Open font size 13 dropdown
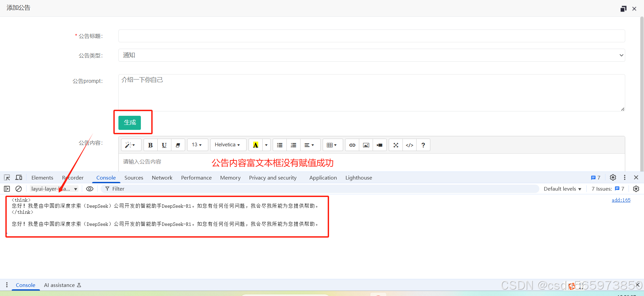644x296 pixels. (x=197, y=145)
